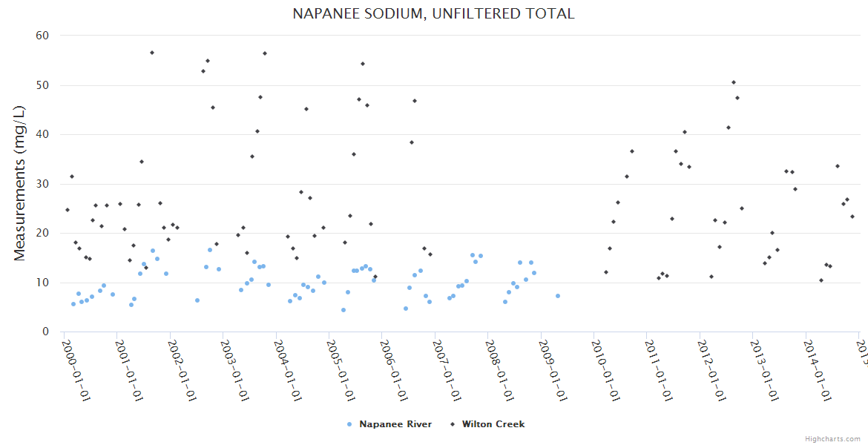Select the highest Wilton Creek point in 2012
Image resolution: width=868 pixels, height=445 pixels.
coord(734,82)
